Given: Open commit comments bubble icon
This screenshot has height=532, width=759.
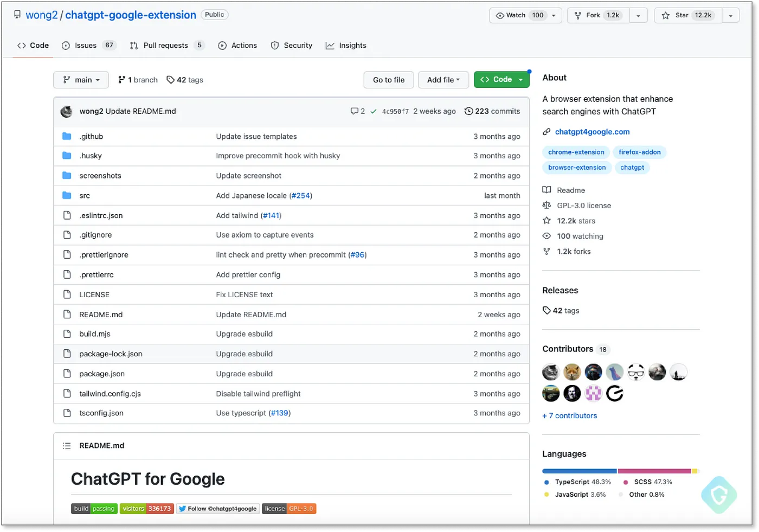Looking at the screenshot, I should pos(354,111).
